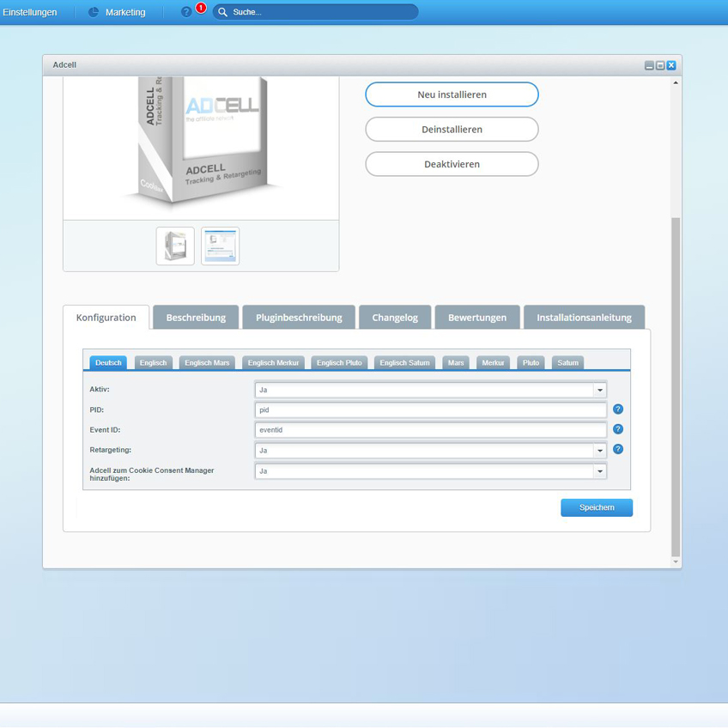Image resolution: width=728 pixels, height=728 pixels.
Task: Select the configuration screenshot thumbnail
Action: click(x=220, y=246)
